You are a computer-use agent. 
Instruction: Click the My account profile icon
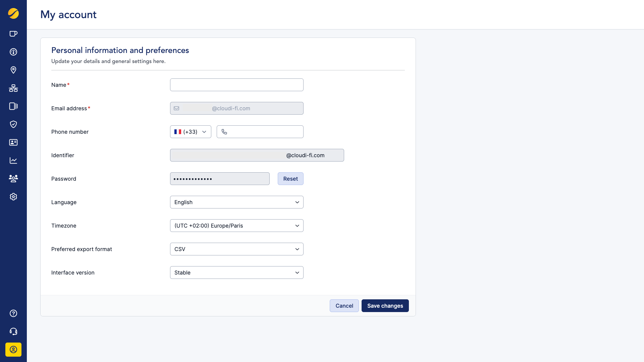click(13, 350)
